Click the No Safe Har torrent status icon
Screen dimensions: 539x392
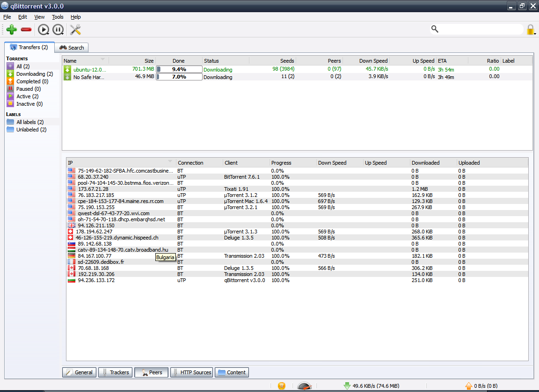(67, 77)
